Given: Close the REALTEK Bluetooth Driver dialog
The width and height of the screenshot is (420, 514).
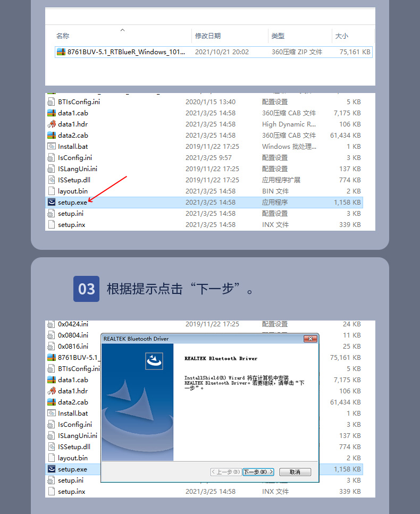Looking at the screenshot, I should (x=310, y=339).
